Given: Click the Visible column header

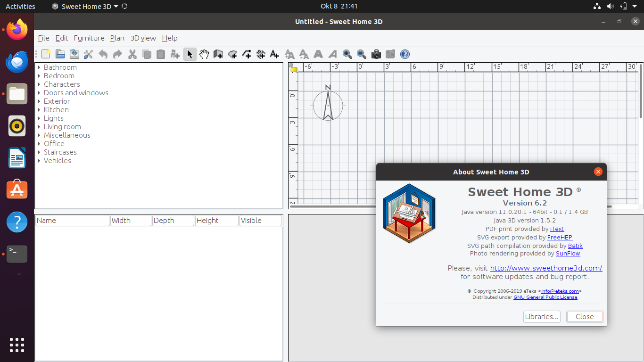Looking at the screenshot, I should [x=261, y=221].
